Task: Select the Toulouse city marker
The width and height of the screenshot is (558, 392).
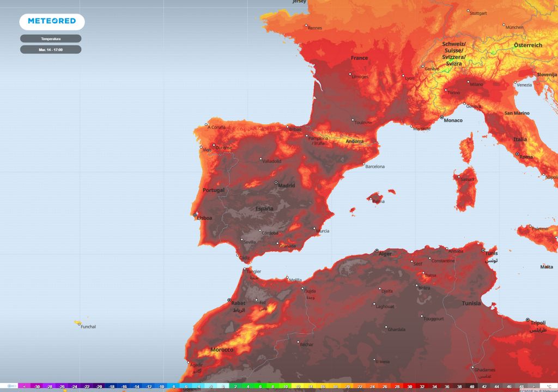Action: (353, 120)
